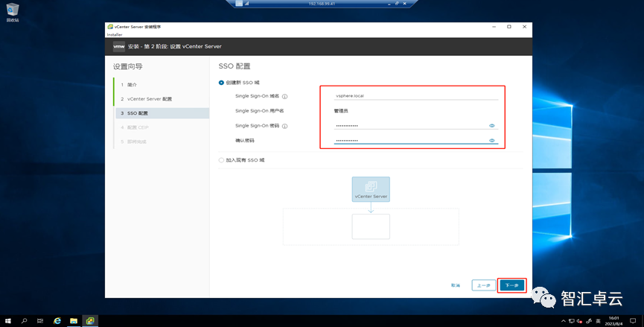
Task: Open the Windows Start menu
Action: point(7,321)
